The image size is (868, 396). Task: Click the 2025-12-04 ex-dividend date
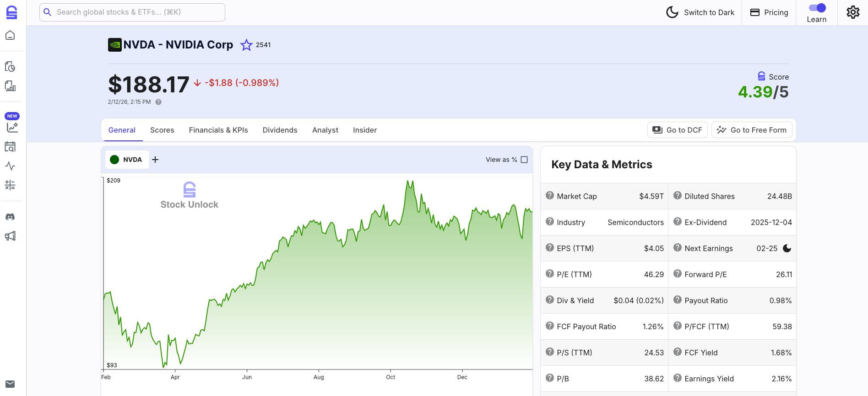point(771,222)
